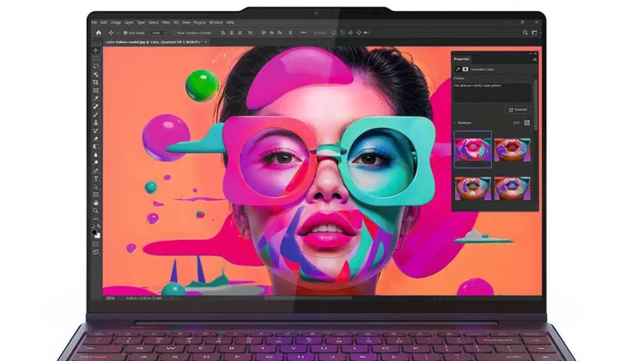Open the Properties panel menu icon

[534, 59]
